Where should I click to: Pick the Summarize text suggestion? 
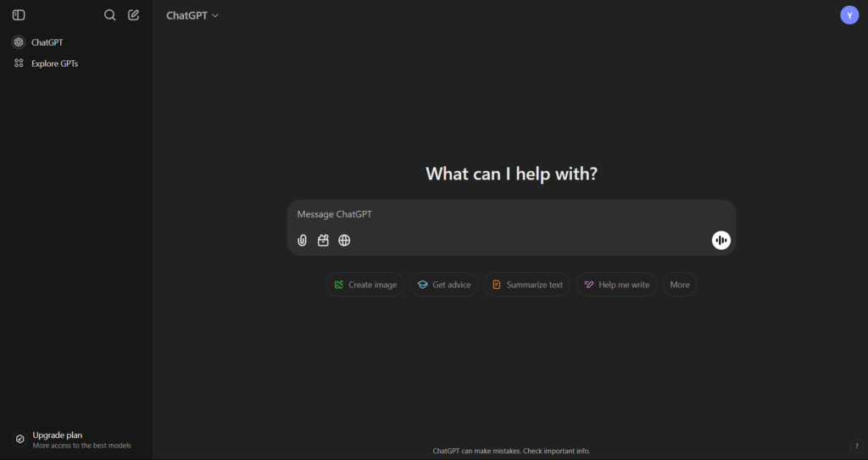click(x=526, y=285)
